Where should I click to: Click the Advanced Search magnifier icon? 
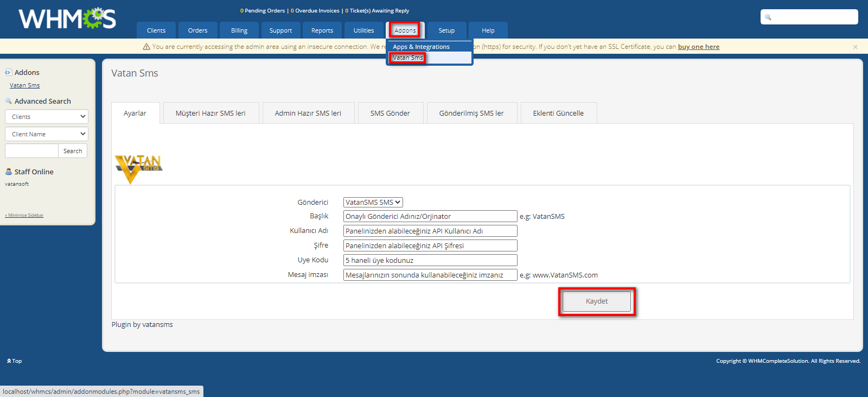(x=8, y=101)
